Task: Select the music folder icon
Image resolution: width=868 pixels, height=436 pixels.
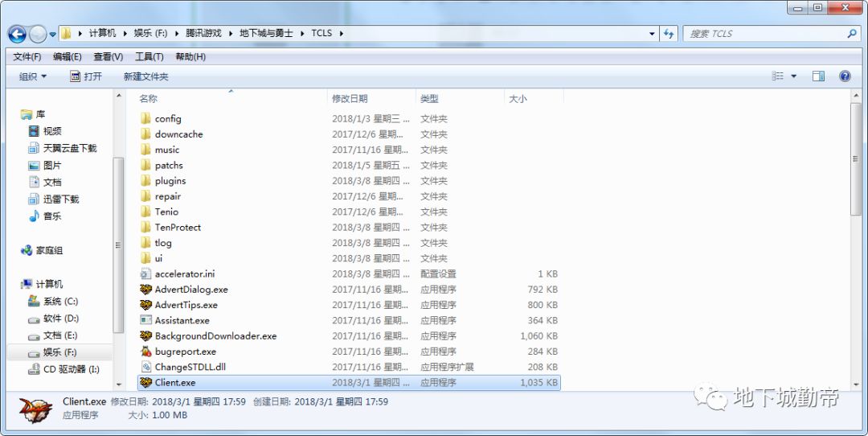Action: click(145, 149)
